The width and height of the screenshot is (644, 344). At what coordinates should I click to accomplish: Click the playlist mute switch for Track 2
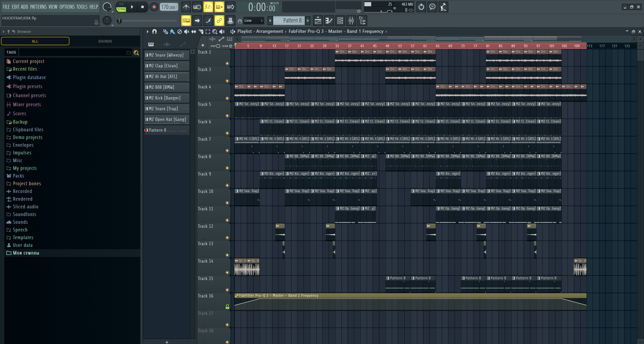pyautogui.click(x=227, y=63)
